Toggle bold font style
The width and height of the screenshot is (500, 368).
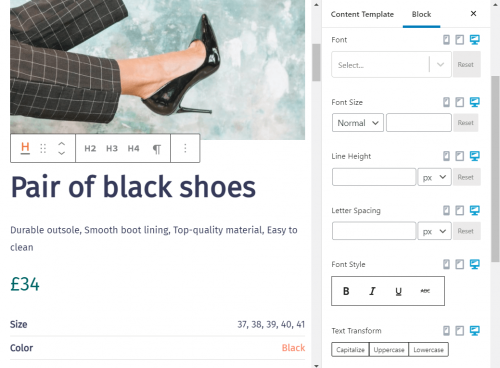tap(346, 291)
